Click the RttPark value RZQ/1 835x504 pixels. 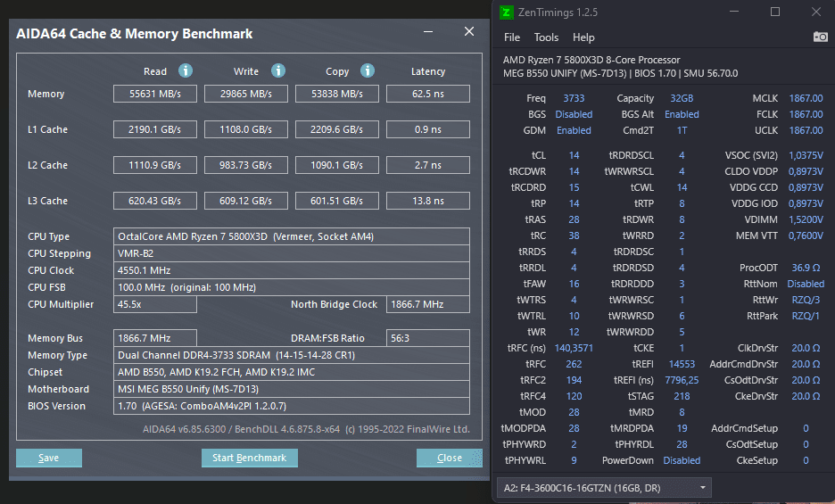click(x=806, y=316)
